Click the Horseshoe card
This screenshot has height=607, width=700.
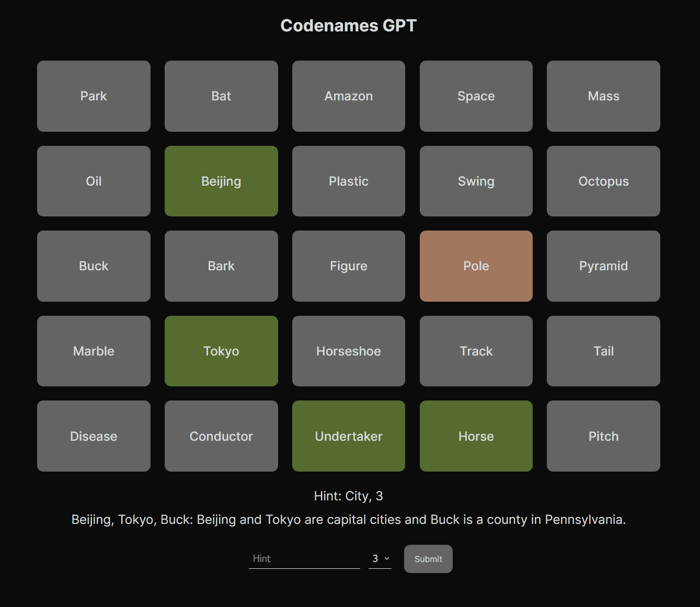click(349, 351)
